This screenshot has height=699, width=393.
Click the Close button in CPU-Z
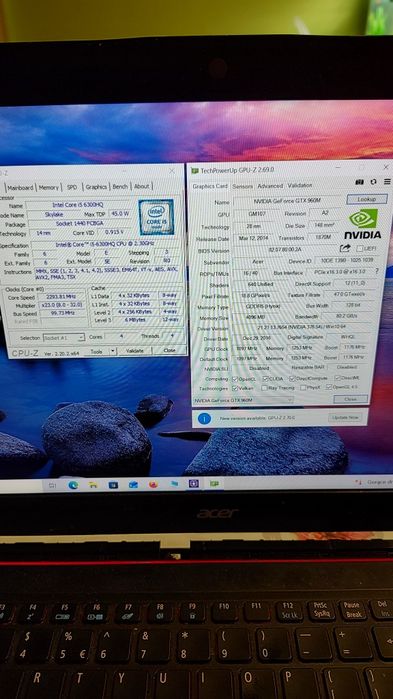pos(169,350)
